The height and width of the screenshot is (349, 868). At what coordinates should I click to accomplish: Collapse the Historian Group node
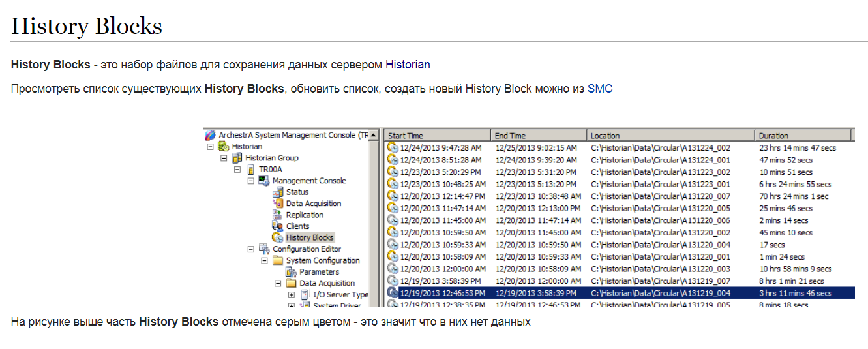coord(224,159)
